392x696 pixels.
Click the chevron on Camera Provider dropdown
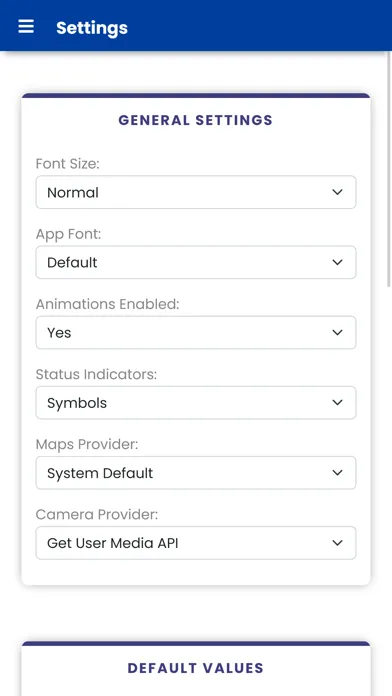pyautogui.click(x=337, y=543)
